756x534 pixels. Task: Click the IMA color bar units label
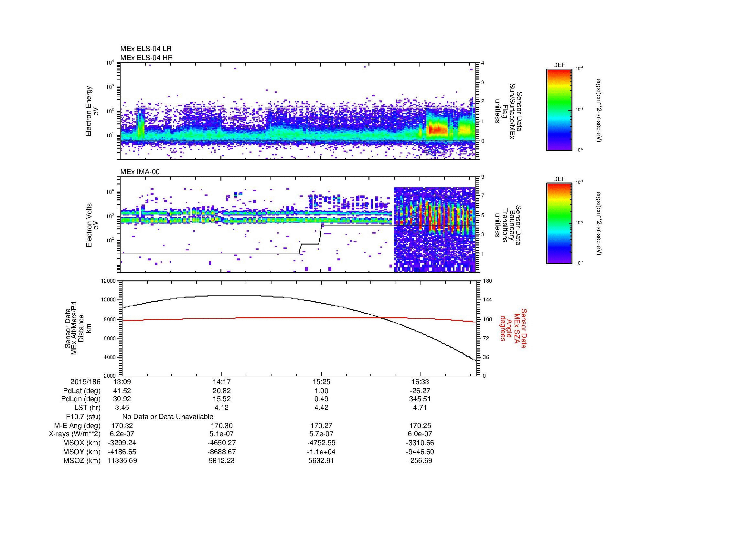point(599,224)
